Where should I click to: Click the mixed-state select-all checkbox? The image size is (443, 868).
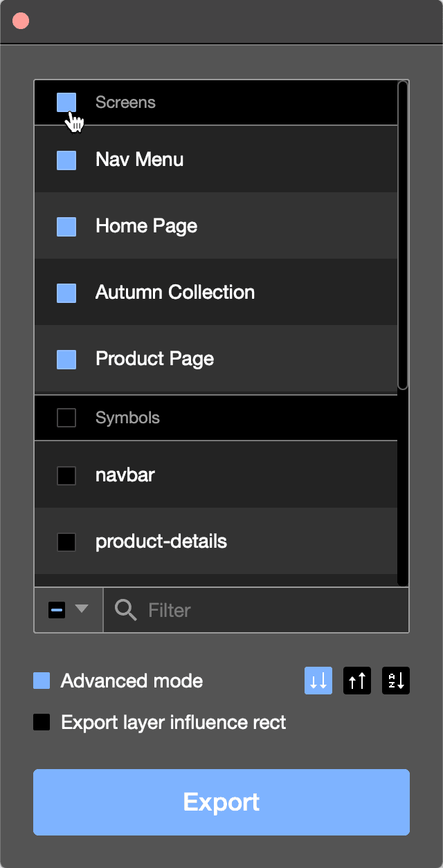coord(57,610)
